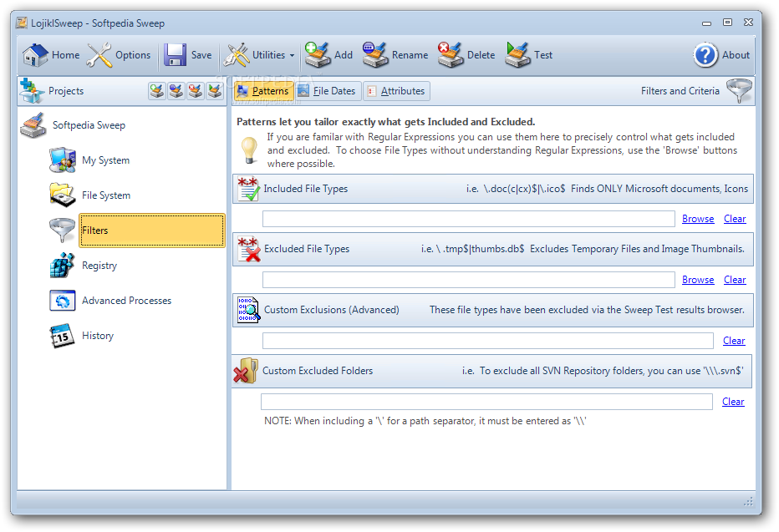This screenshot has width=779, height=532.
Task: Click small test-sweep icon in Projects header
Action: coord(215,91)
